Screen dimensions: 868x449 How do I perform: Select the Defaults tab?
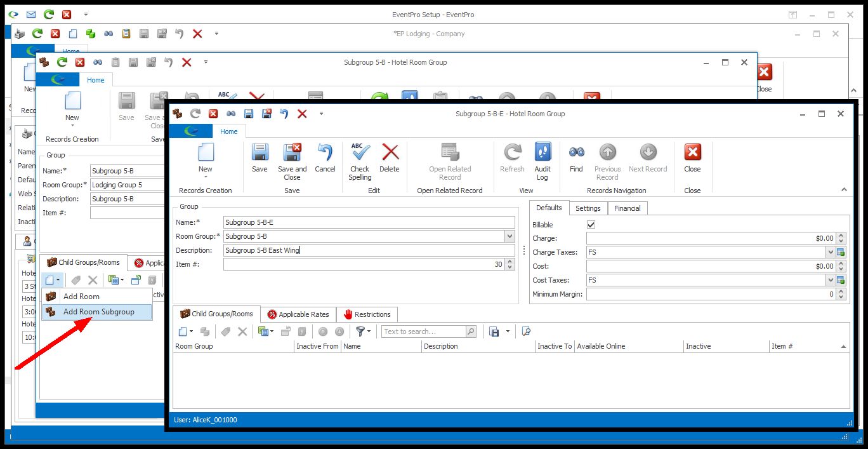tap(549, 208)
